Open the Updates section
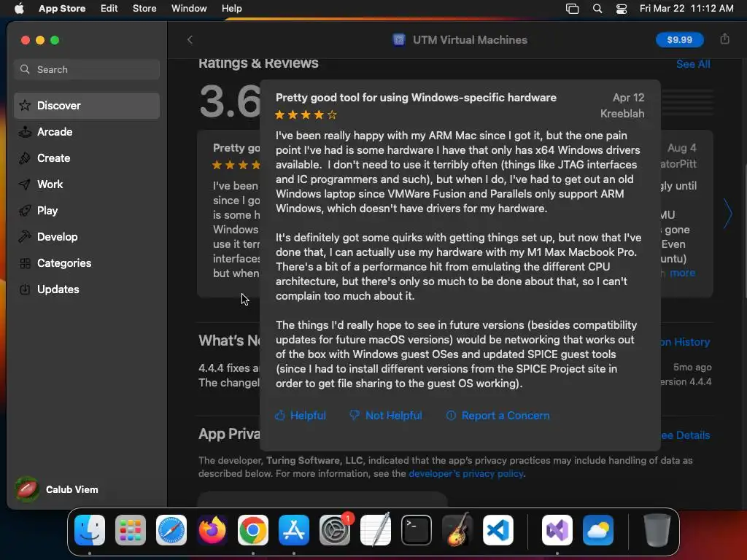 87,289
